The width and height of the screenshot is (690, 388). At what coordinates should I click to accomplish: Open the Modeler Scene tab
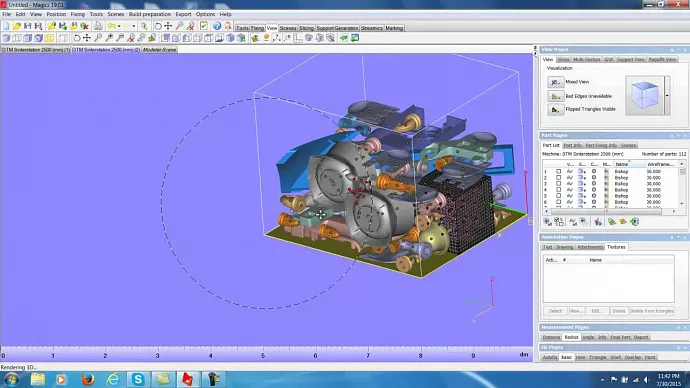(159, 50)
